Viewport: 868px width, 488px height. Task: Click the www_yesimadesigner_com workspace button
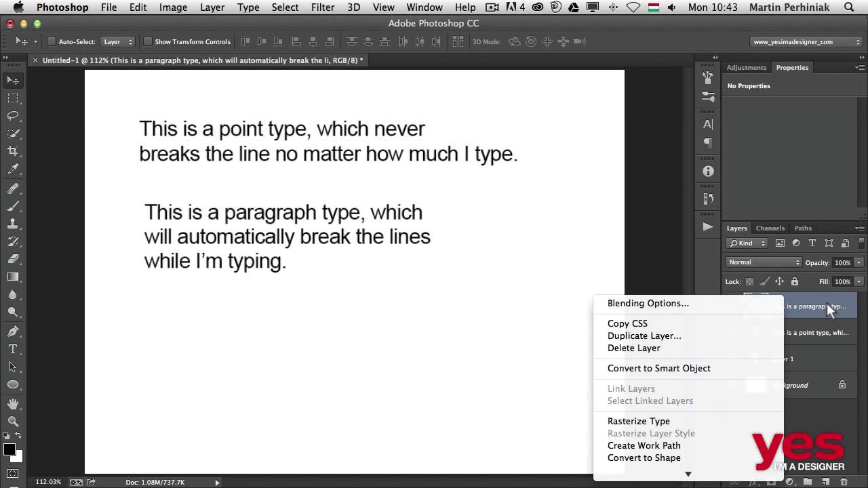point(804,41)
